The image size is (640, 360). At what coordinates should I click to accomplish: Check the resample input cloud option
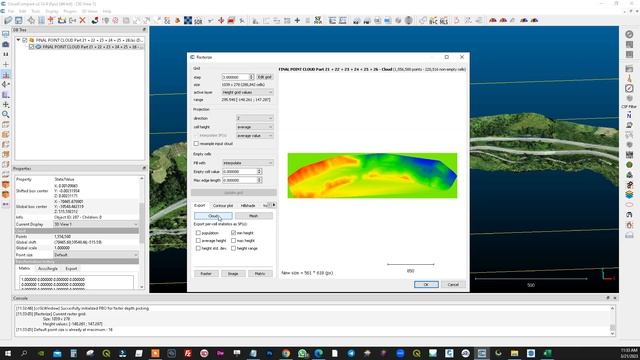coord(196,144)
